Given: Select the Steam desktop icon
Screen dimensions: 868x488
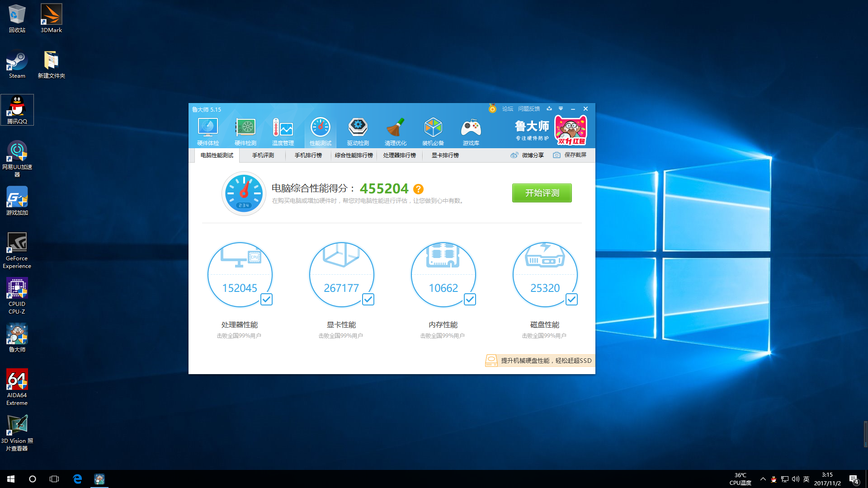Looking at the screenshot, I should [17, 64].
